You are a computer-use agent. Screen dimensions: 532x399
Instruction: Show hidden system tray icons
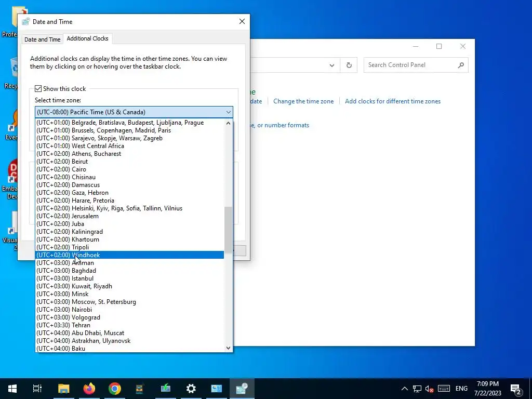click(404, 389)
